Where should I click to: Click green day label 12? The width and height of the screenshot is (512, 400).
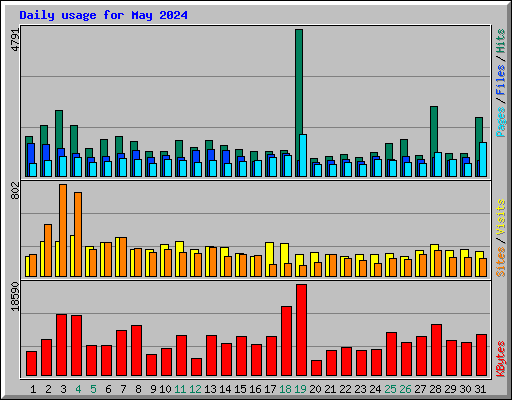pos(195,389)
